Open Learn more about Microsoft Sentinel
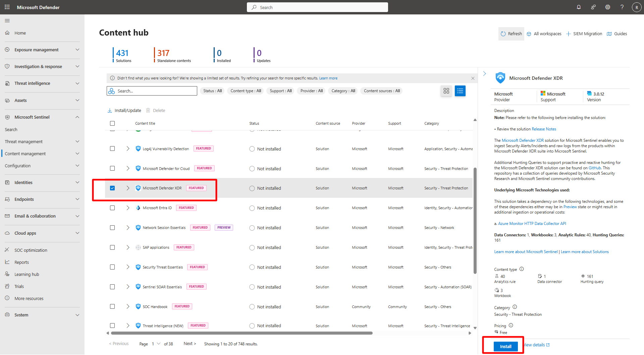The width and height of the screenshot is (644, 355). pos(526,252)
